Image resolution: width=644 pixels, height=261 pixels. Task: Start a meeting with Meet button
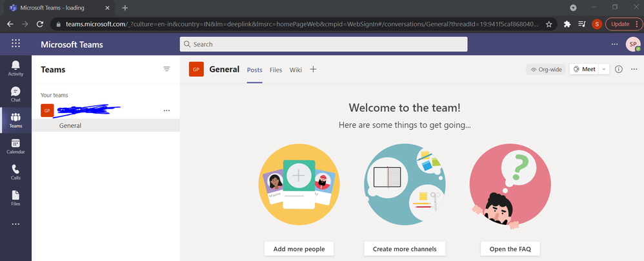(585, 69)
